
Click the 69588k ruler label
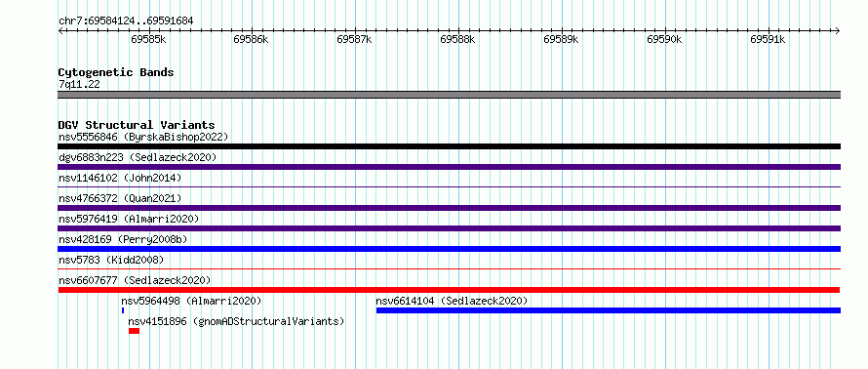coord(458,39)
